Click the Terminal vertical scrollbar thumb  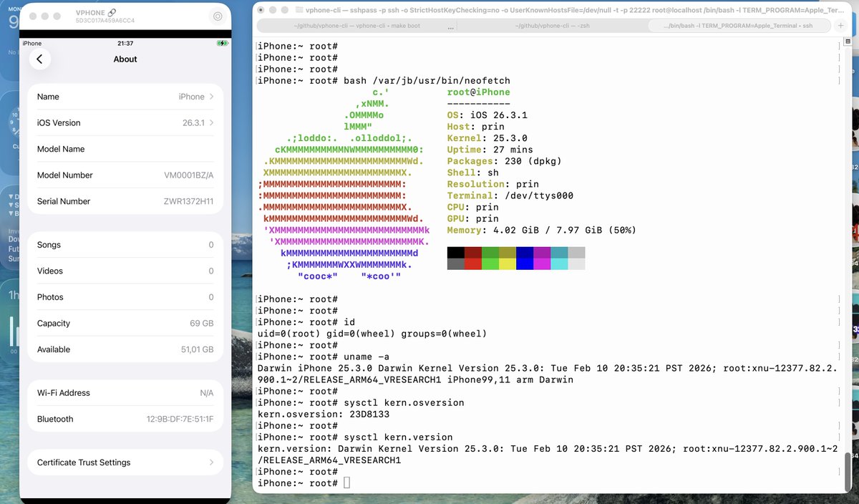[x=848, y=470]
